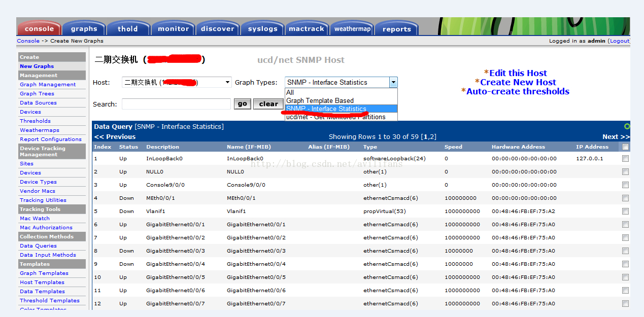The height and width of the screenshot is (317, 644).
Task: Click the green reload query icon
Action: click(x=627, y=126)
